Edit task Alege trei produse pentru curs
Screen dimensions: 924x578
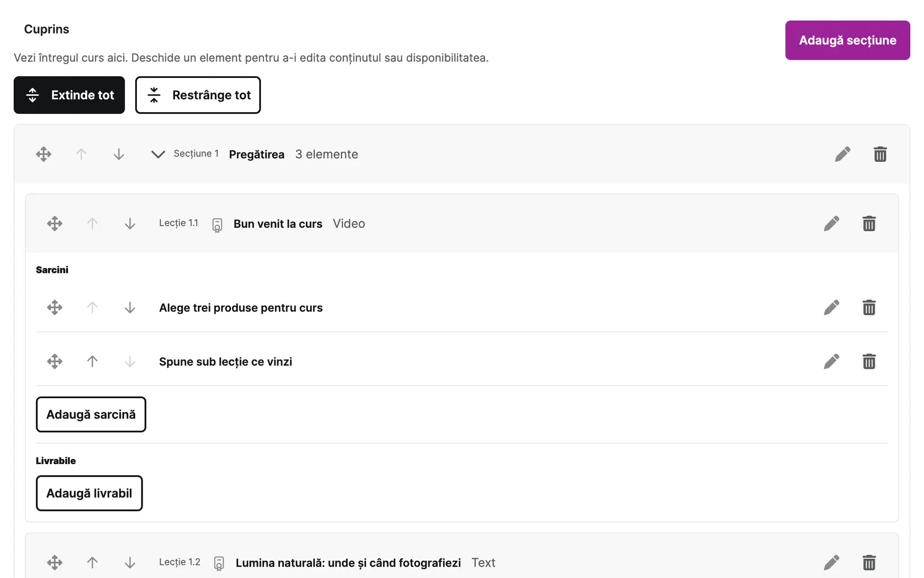[832, 307]
